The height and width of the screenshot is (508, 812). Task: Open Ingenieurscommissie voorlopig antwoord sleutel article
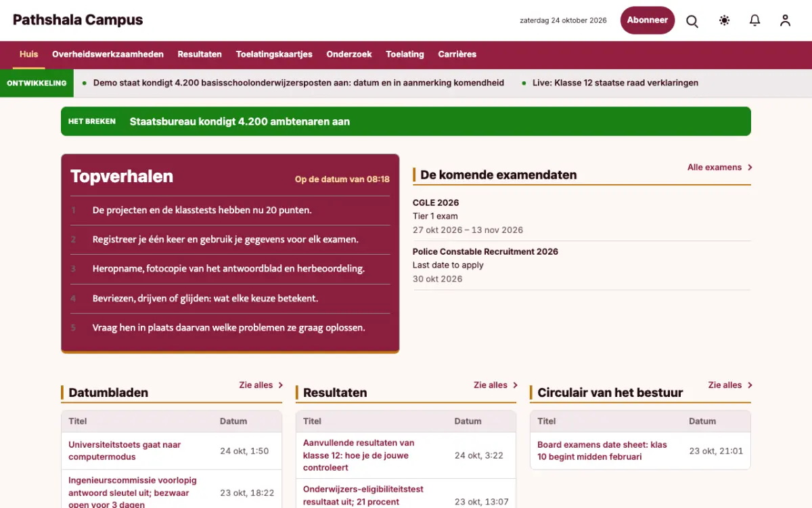pyautogui.click(x=133, y=493)
